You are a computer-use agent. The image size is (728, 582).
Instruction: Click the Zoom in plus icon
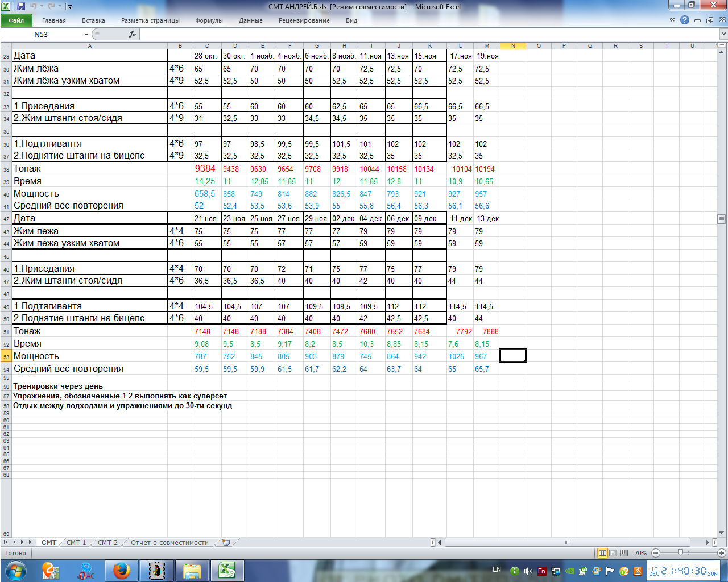(722, 553)
